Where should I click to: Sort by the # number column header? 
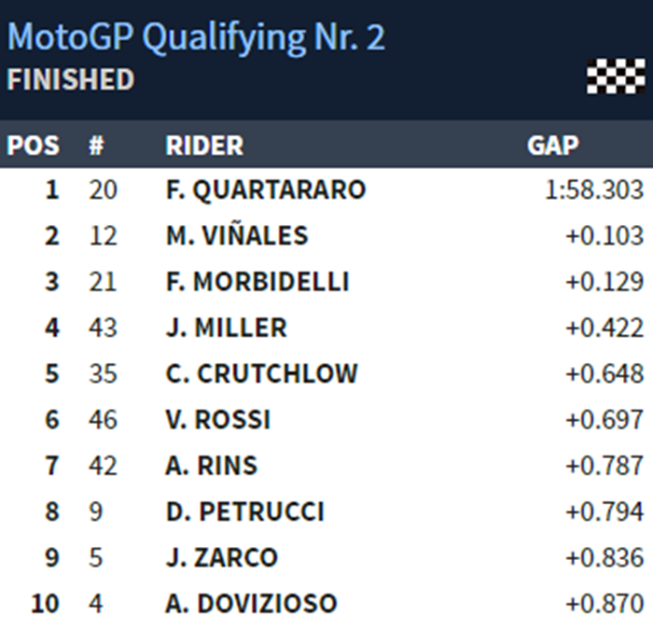[x=96, y=146]
